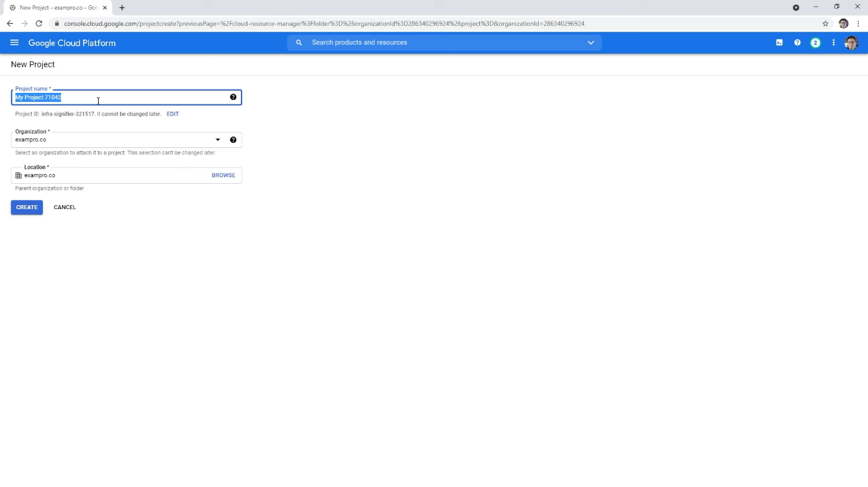Select the New Project browser tab
Screen dimensions: 868x487
tap(58, 8)
